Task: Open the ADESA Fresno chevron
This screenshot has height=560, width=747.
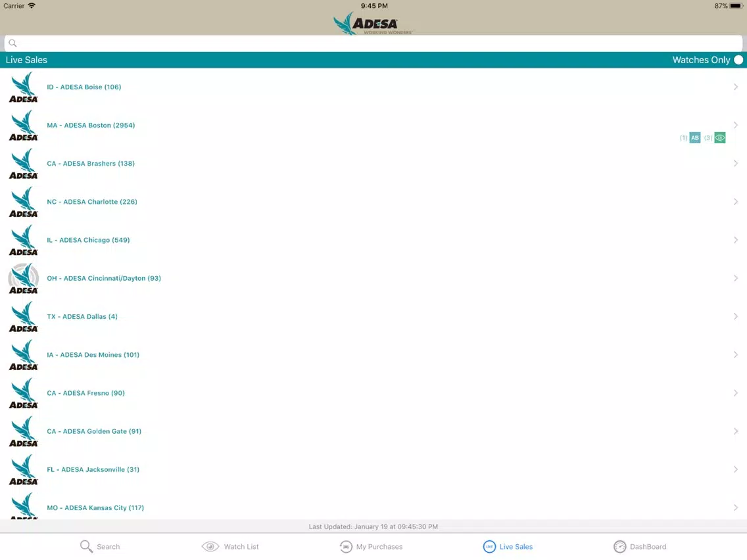Action: pyautogui.click(x=736, y=393)
